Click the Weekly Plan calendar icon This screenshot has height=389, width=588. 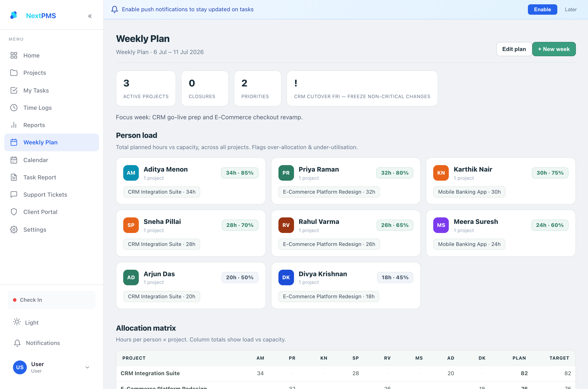coord(14,142)
